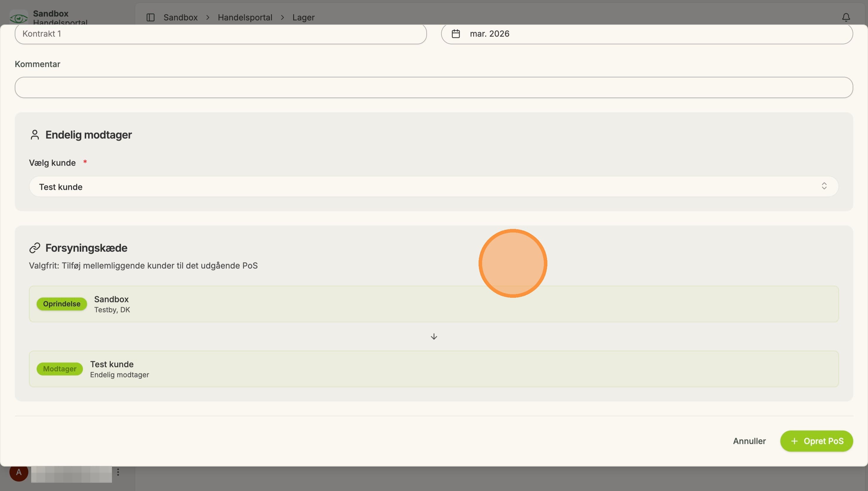868x491 pixels.
Task: Go to Handelsportal breadcrumb
Action: point(245,17)
